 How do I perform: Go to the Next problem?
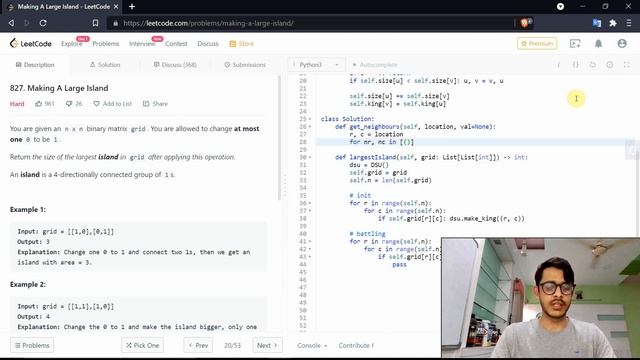(x=267, y=345)
